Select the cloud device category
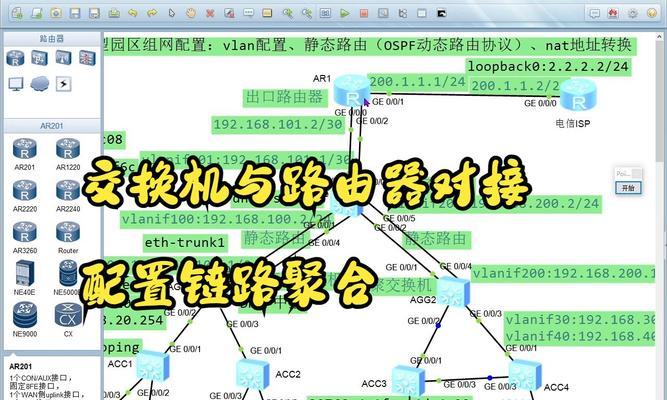 point(40,83)
